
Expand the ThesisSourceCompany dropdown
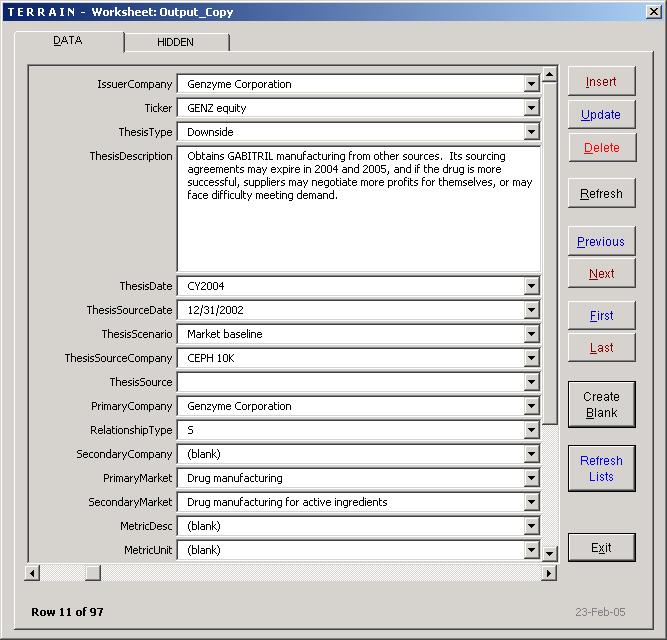click(531, 358)
